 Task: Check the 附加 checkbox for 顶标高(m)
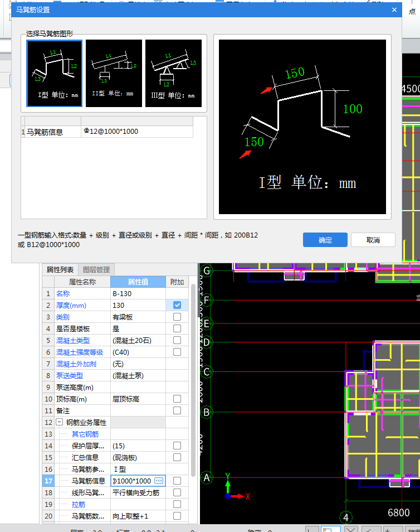pos(177,399)
